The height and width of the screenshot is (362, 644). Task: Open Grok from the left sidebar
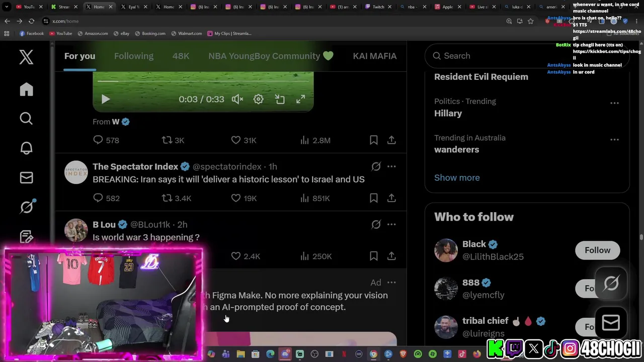pos(26,207)
